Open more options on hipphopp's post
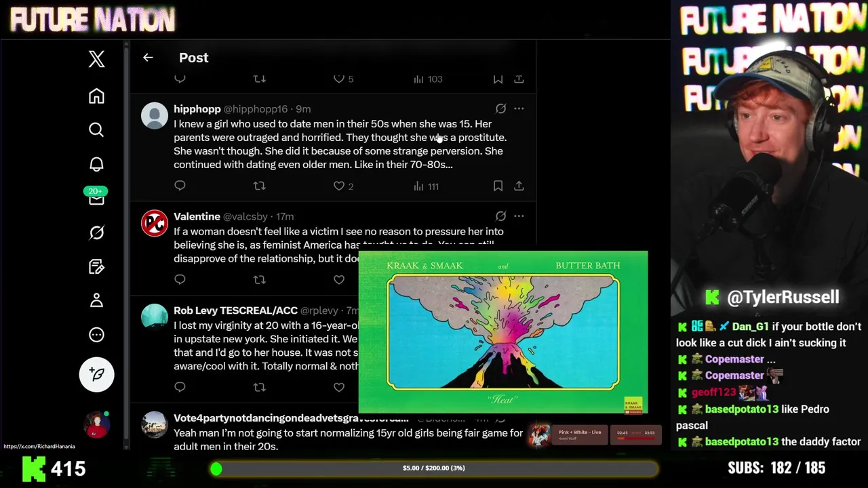Screen dimensions: 868x488 pyautogui.click(x=519, y=108)
